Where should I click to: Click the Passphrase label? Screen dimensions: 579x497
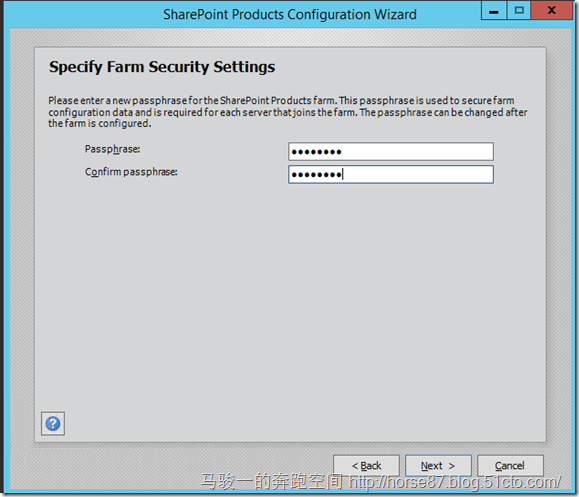pyautogui.click(x=112, y=149)
